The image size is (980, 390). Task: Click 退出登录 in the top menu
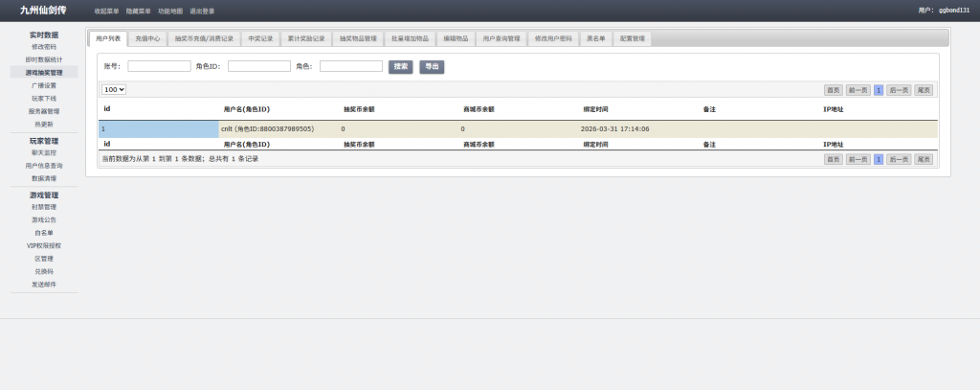tap(202, 11)
